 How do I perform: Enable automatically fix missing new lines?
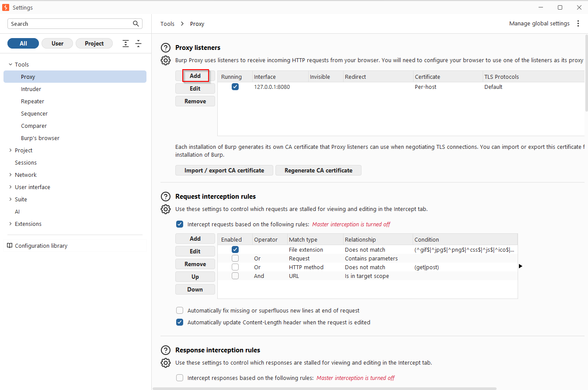click(180, 310)
